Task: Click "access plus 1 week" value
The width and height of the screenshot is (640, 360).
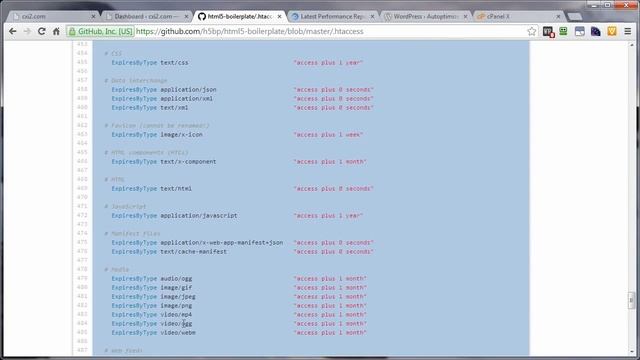Action: [328, 134]
